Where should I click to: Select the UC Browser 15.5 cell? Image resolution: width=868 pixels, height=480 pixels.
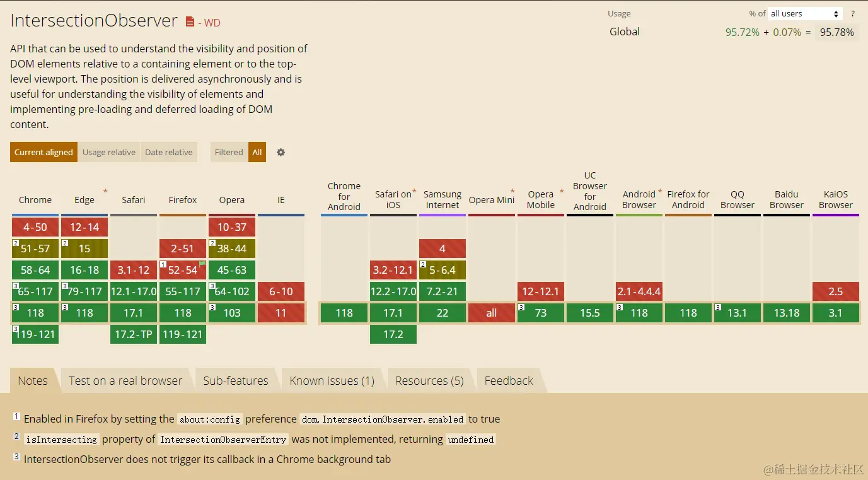590,313
